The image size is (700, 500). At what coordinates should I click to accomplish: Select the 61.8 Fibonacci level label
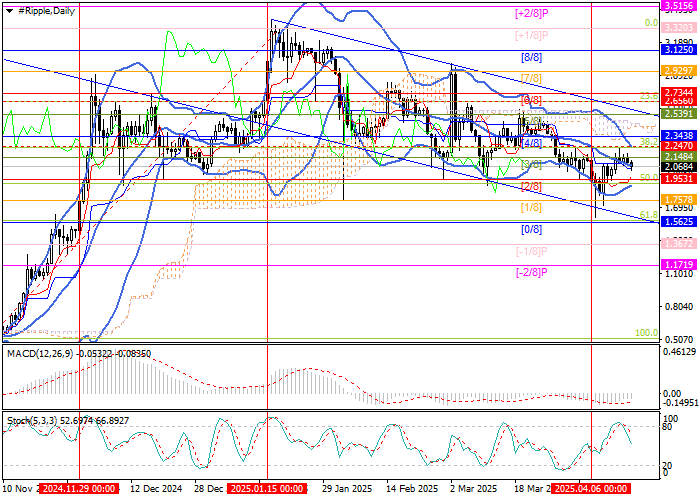[x=647, y=215]
